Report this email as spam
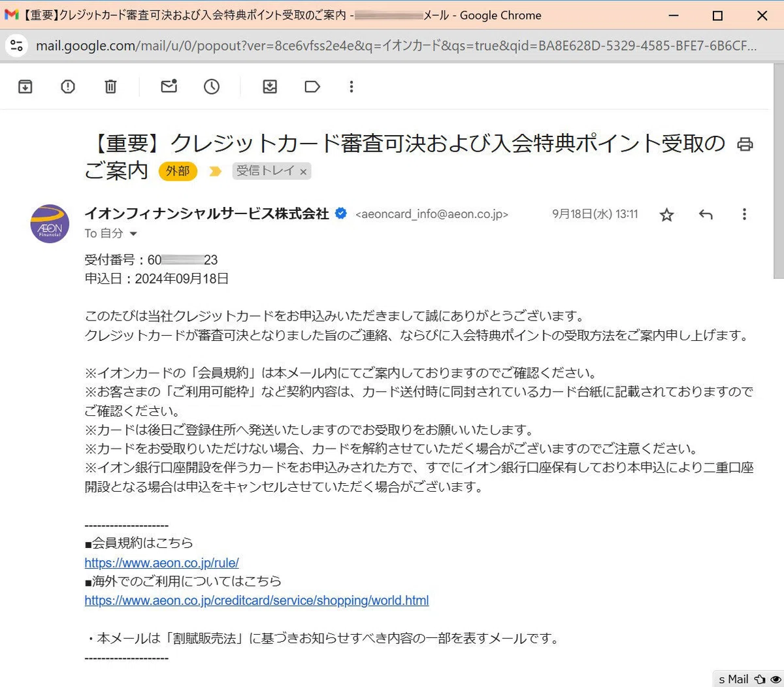Screen dimensions: 784x687 coord(68,86)
